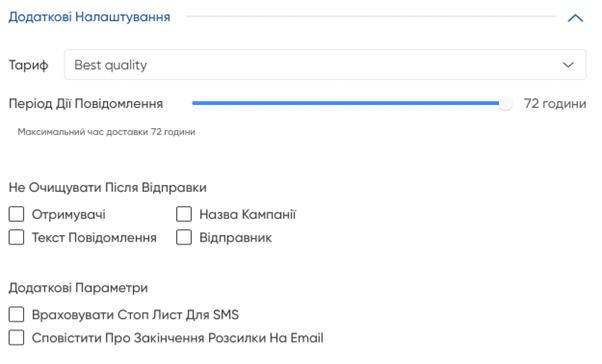The width and height of the screenshot is (602, 364).
Task: Click the middle of the blue slider track
Action: click(346, 103)
